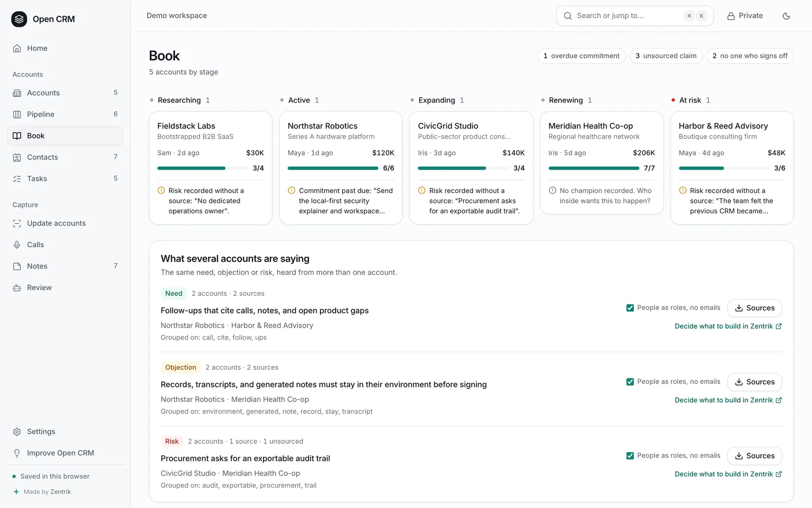Filter by 3 unsourced claim chip

coord(666,56)
